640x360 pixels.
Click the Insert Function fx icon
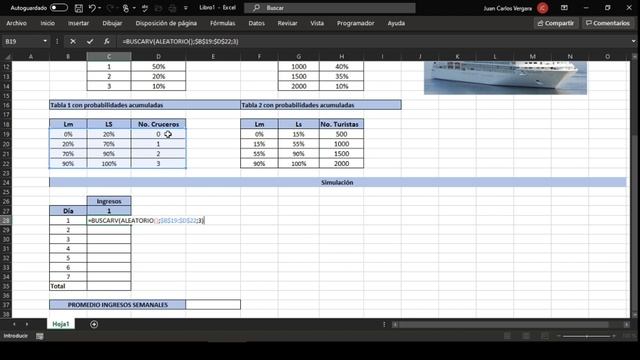(x=107, y=41)
